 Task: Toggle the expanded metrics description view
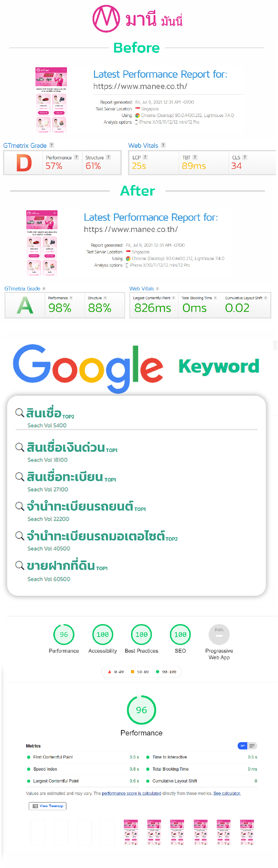pos(252,746)
